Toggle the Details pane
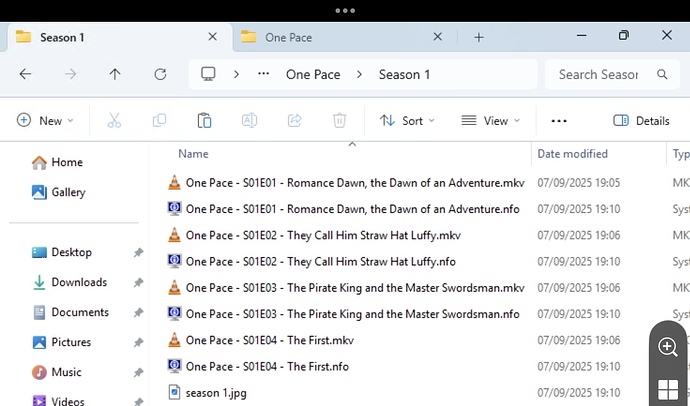 click(641, 121)
